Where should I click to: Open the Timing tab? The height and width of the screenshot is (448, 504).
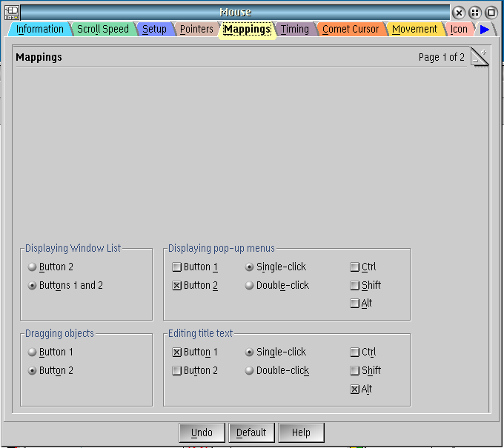pos(295,29)
